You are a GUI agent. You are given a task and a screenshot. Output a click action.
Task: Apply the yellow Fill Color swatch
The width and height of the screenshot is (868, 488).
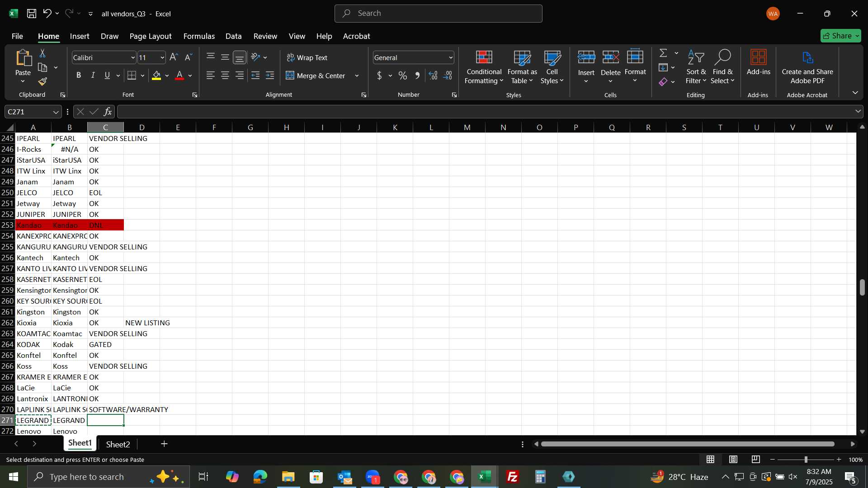click(156, 75)
